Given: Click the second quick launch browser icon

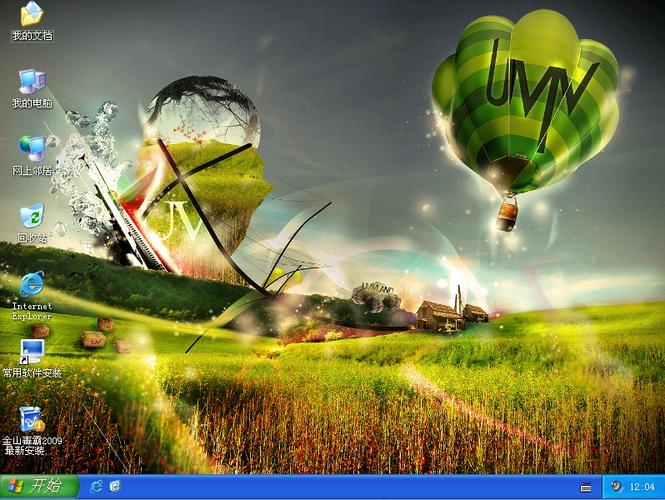Looking at the screenshot, I should (x=115, y=486).
